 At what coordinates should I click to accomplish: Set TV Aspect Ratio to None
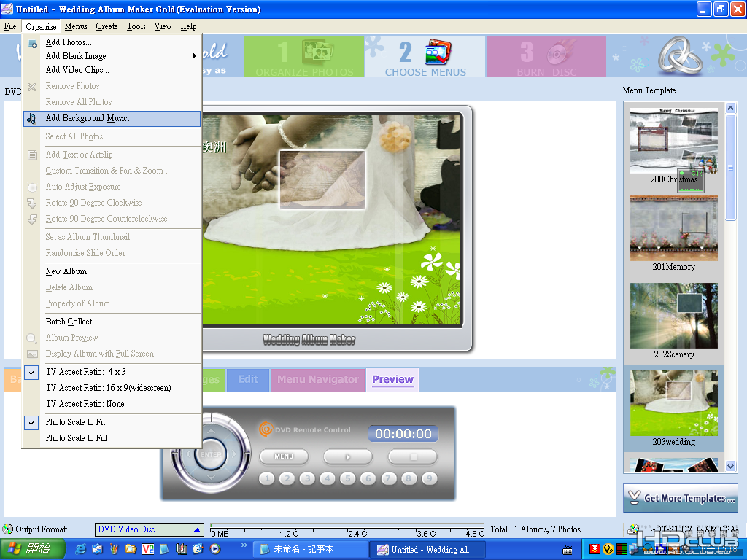[85, 404]
